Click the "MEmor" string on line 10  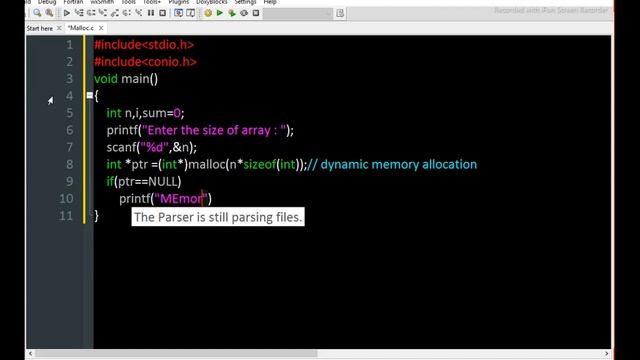[181, 199]
